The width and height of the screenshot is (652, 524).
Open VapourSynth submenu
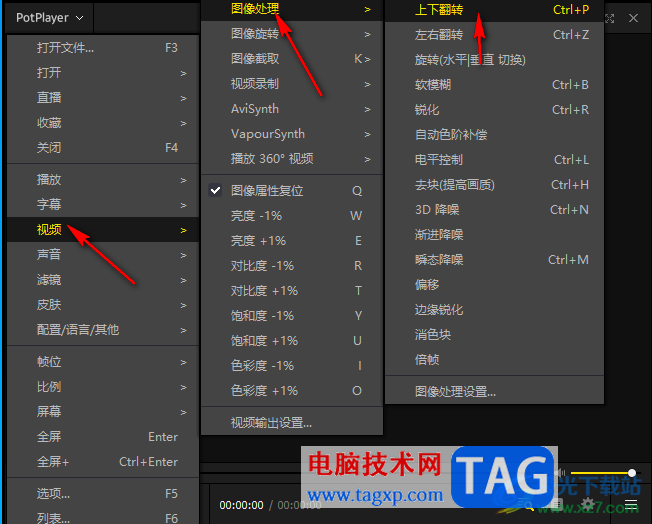tap(292, 134)
